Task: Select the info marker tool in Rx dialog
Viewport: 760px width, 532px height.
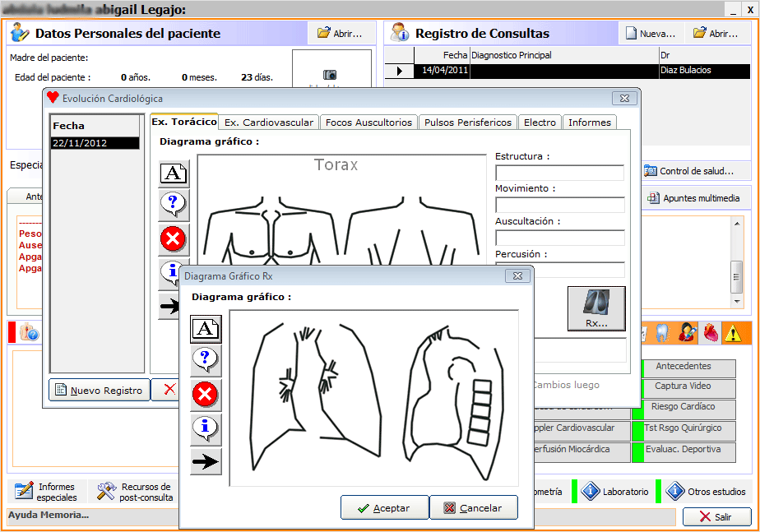Action: 206,428
